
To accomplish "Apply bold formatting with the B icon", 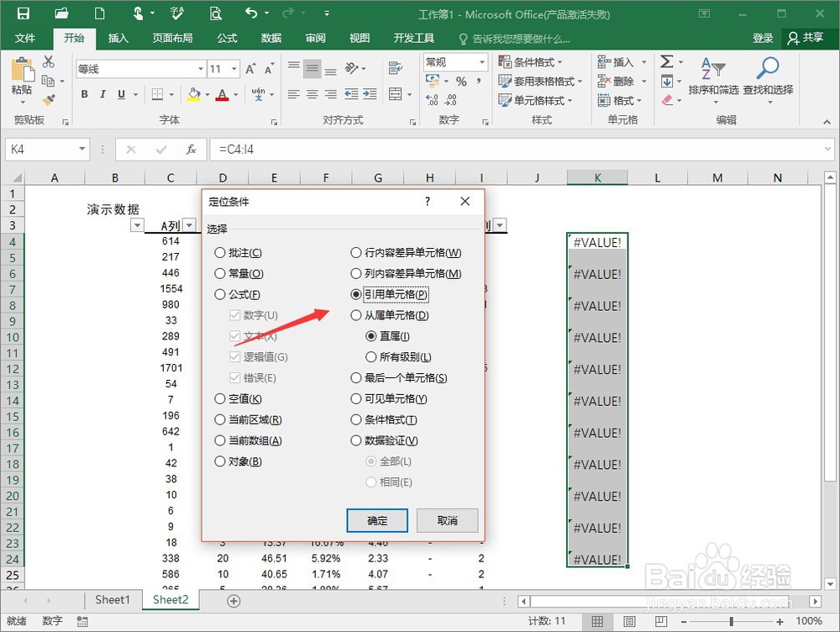I will click(83, 93).
